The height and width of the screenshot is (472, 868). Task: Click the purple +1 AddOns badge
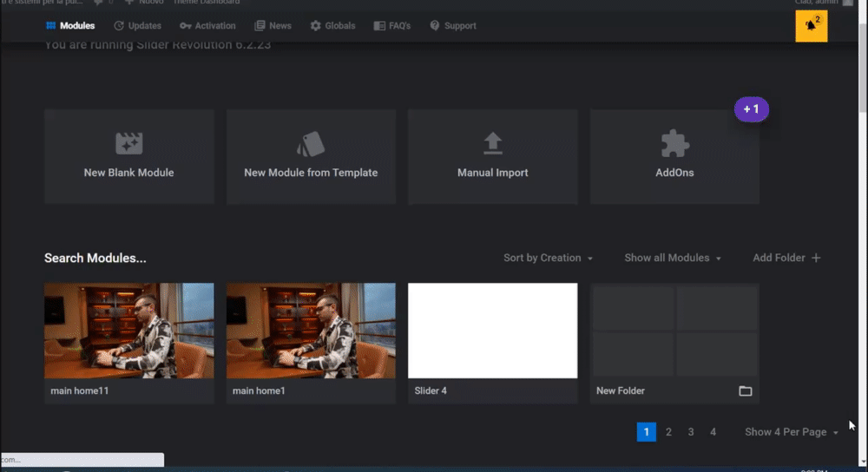click(x=751, y=109)
